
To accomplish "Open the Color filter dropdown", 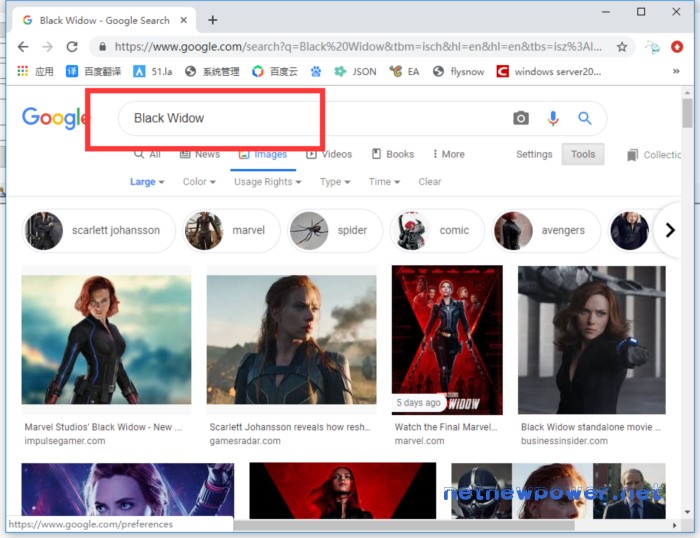I will click(x=199, y=182).
